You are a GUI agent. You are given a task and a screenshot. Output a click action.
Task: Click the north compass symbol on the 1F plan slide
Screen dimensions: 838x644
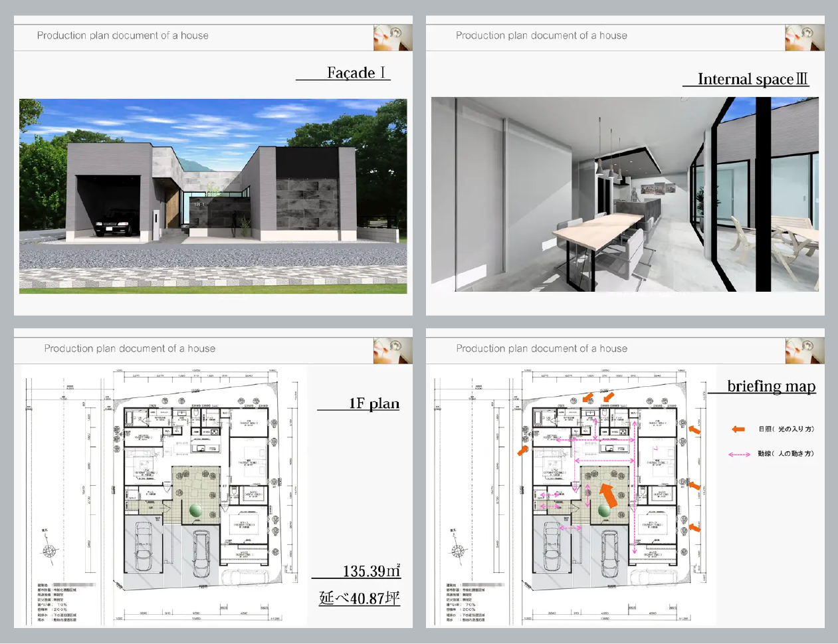(x=49, y=550)
